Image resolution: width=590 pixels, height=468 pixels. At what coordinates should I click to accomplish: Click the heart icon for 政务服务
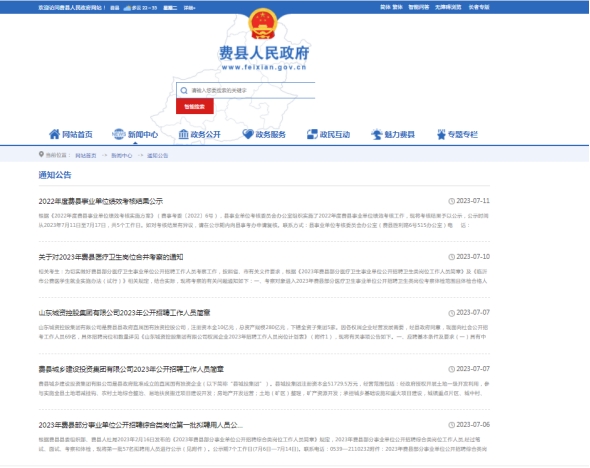click(x=248, y=134)
